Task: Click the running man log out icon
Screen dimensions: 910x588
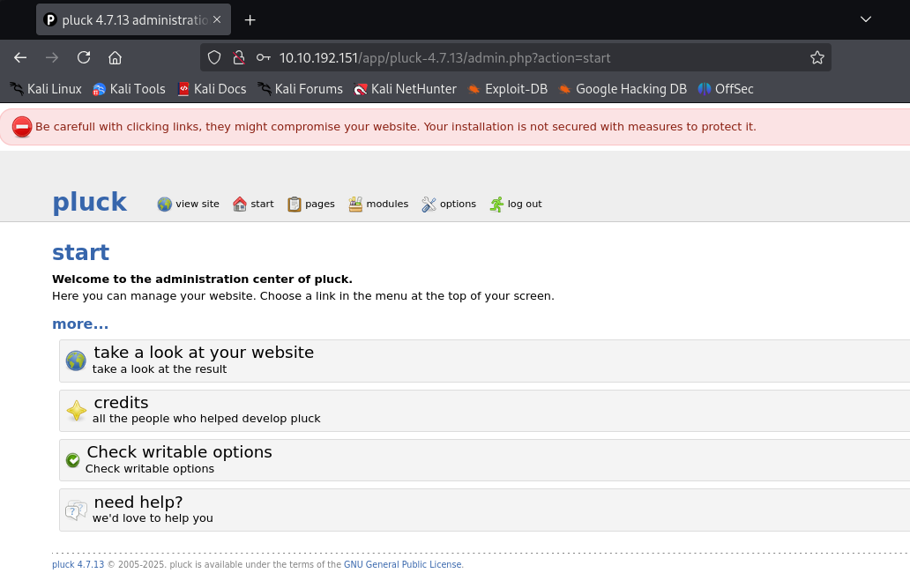Action: click(x=496, y=205)
